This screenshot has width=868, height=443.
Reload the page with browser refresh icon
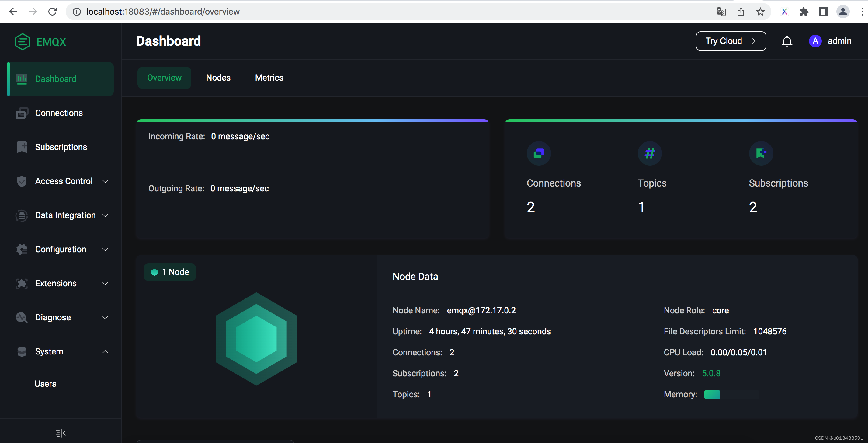[52, 12]
